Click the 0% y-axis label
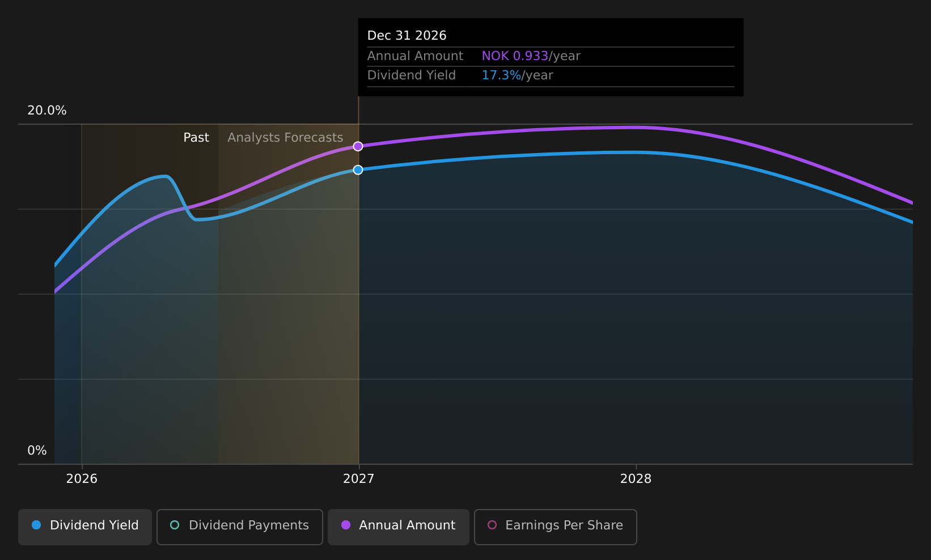931x560 pixels. click(37, 451)
